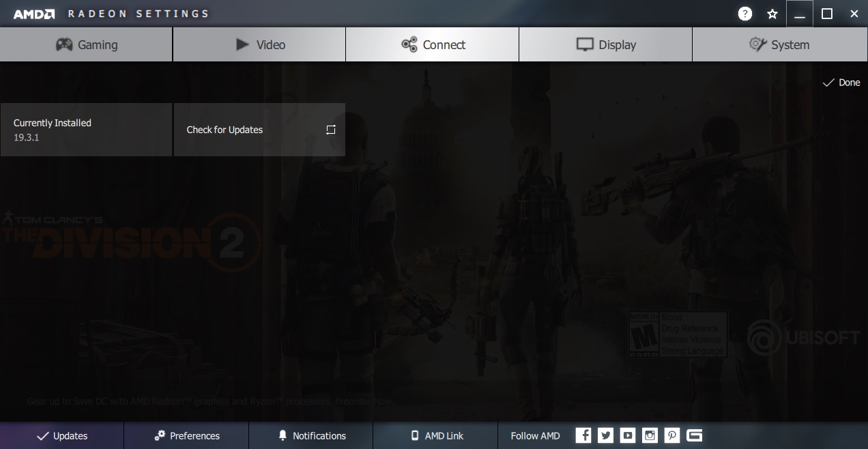
Task: Select the Connect tab
Action: (433, 44)
